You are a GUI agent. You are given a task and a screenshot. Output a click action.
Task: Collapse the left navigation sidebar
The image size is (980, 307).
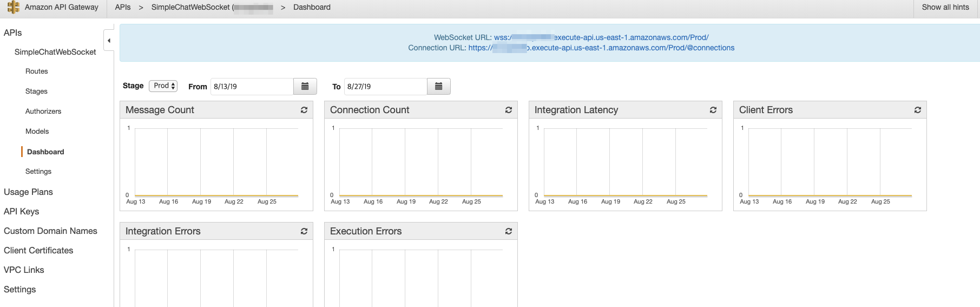pyautogui.click(x=109, y=41)
